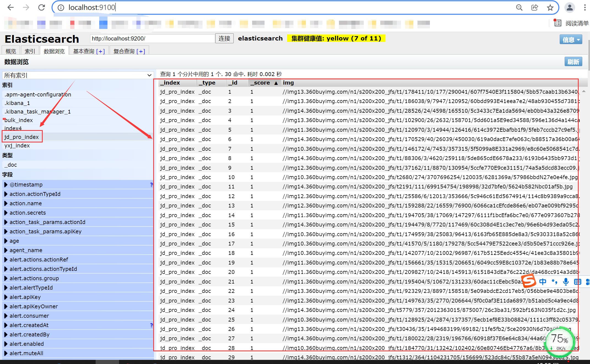590x364 pixels.
Task: Sort by the _type column header
Action: 211,83
